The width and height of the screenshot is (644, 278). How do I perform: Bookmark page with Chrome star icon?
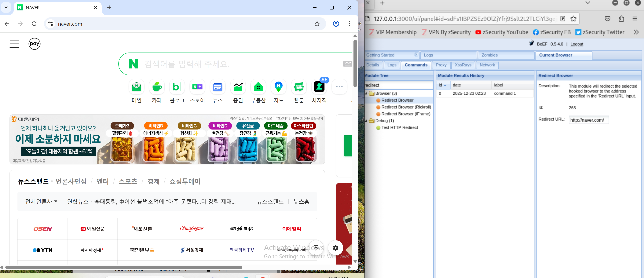(x=317, y=24)
